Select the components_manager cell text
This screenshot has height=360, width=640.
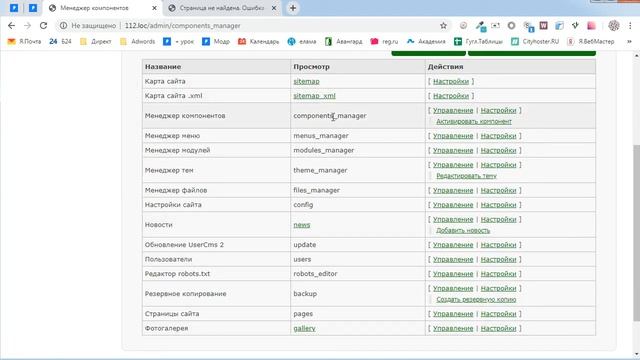[330, 116]
